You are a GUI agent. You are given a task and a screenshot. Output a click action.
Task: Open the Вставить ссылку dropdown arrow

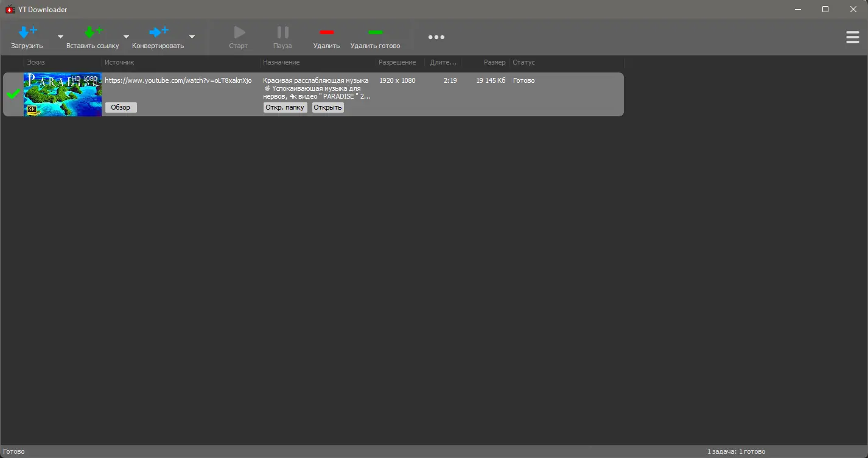coord(125,36)
